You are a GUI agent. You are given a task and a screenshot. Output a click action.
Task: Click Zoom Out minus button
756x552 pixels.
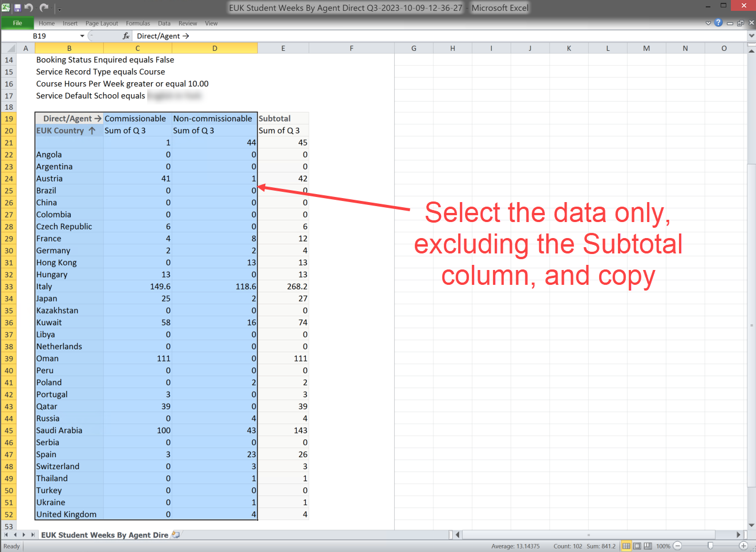[x=677, y=546]
